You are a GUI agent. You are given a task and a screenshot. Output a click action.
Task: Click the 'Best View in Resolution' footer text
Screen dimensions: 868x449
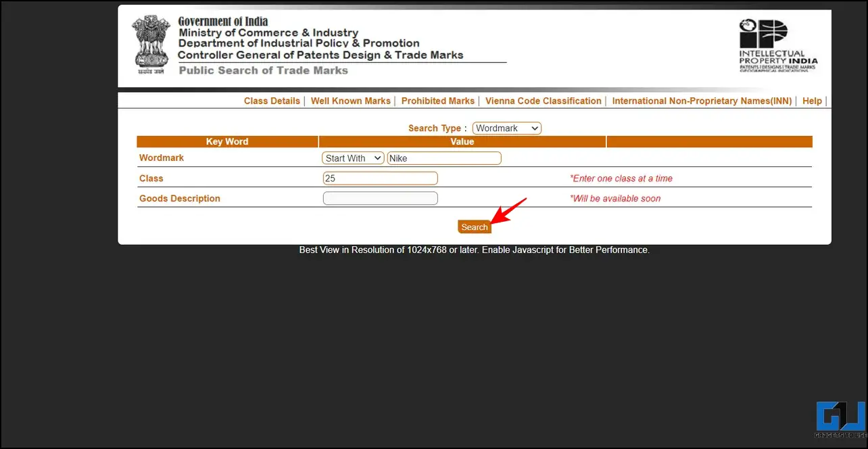click(475, 250)
